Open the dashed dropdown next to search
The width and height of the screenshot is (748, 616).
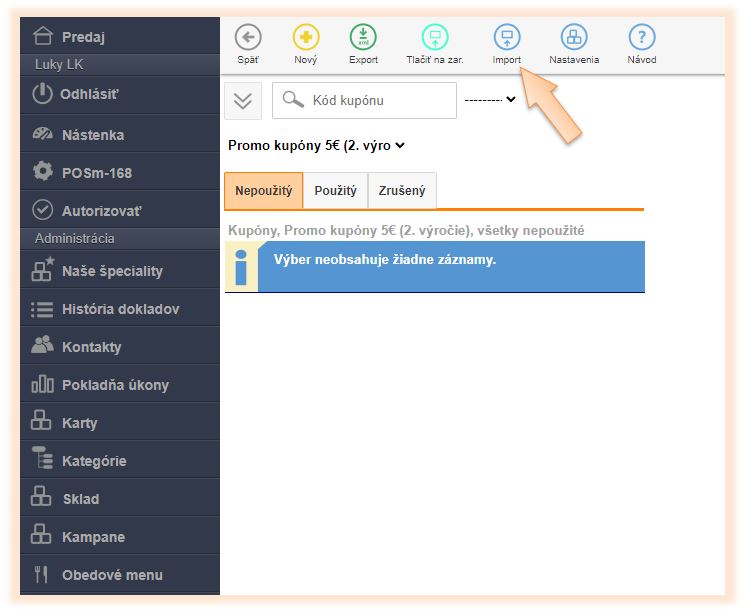point(490,99)
